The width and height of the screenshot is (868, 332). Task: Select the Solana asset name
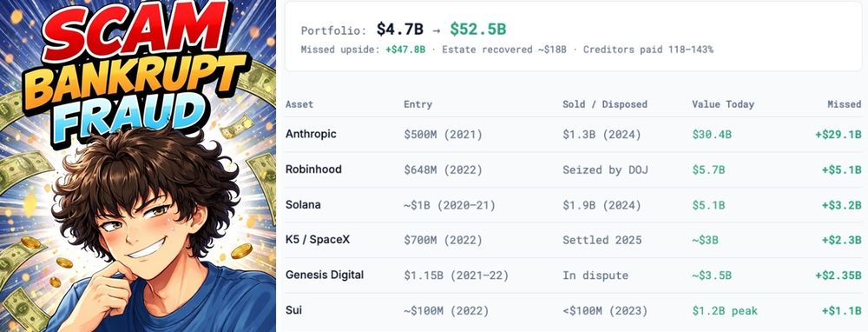[303, 204]
